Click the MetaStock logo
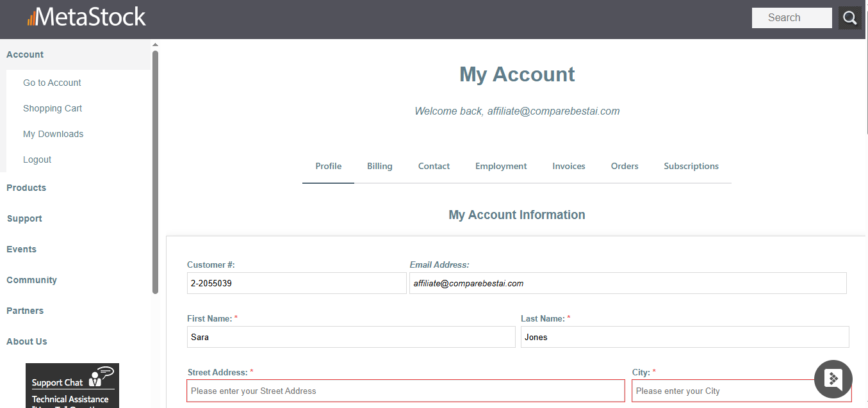868x408 pixels. coord(86,17)
